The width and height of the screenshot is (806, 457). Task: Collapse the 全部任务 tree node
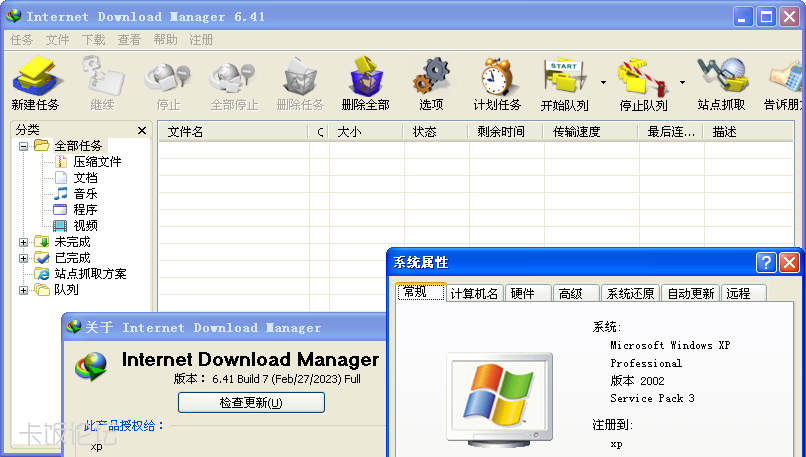23,146
